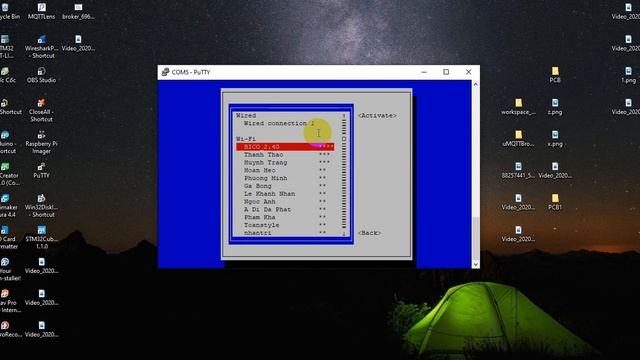The height and width of the screenshot is (360, 640).
Task: Activate the selected connection with <Activate>
Action: [377, 116]
